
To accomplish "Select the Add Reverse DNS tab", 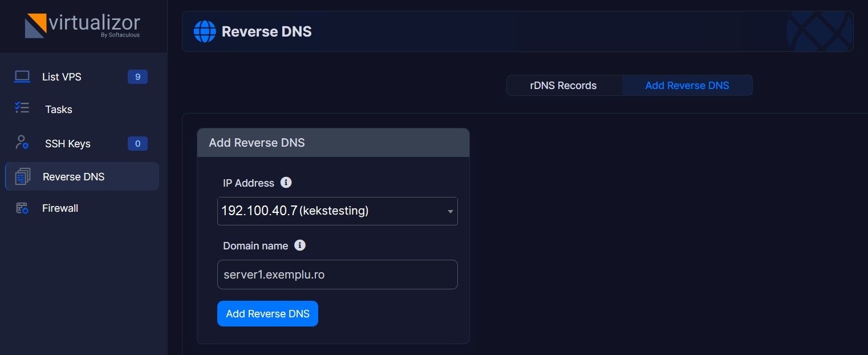I will 687,86.
